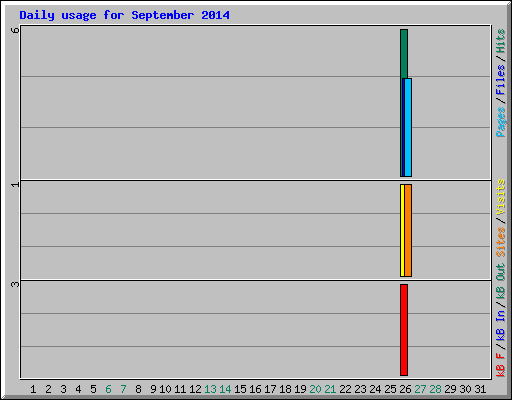Viewport: 512px width, 400px height.
Task: Click day 16 on the x-axis
Action: (255, 389)
